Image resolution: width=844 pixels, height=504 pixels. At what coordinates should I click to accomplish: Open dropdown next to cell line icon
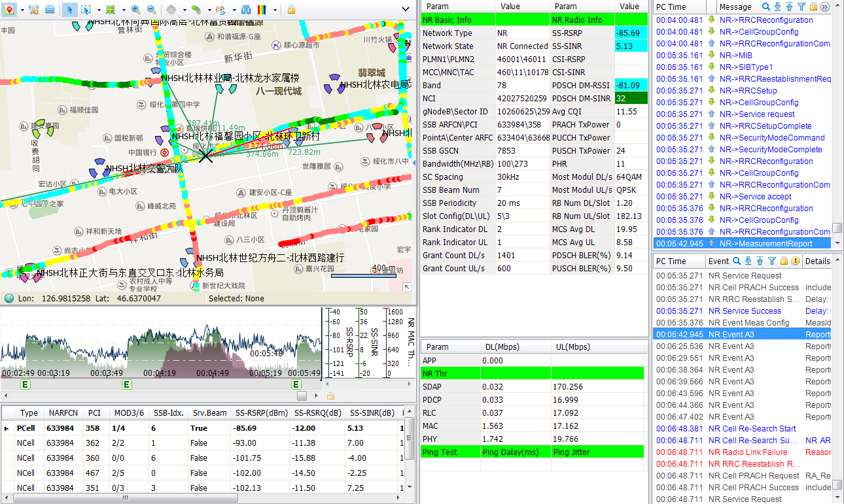[x=209, y=10]
